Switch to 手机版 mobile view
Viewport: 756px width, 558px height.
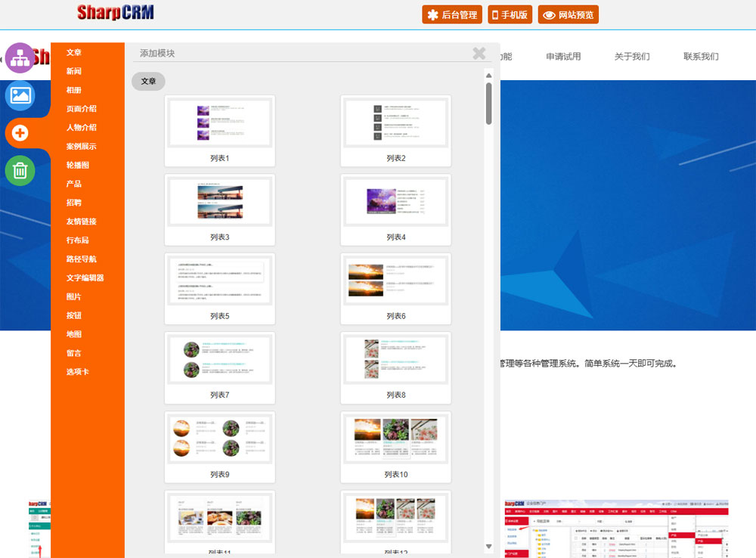(x=510, y=14)
